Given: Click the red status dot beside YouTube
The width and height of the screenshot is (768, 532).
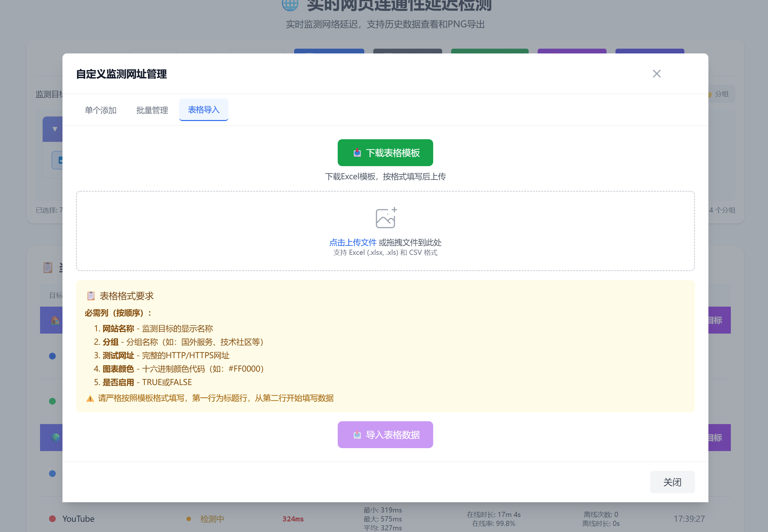Looking at the screenshot, I should [52, 519].
